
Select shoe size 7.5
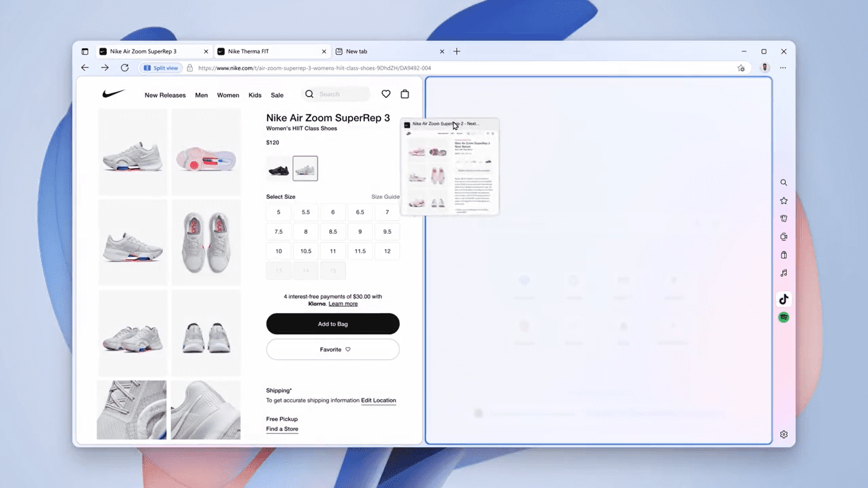click(278, 232)
